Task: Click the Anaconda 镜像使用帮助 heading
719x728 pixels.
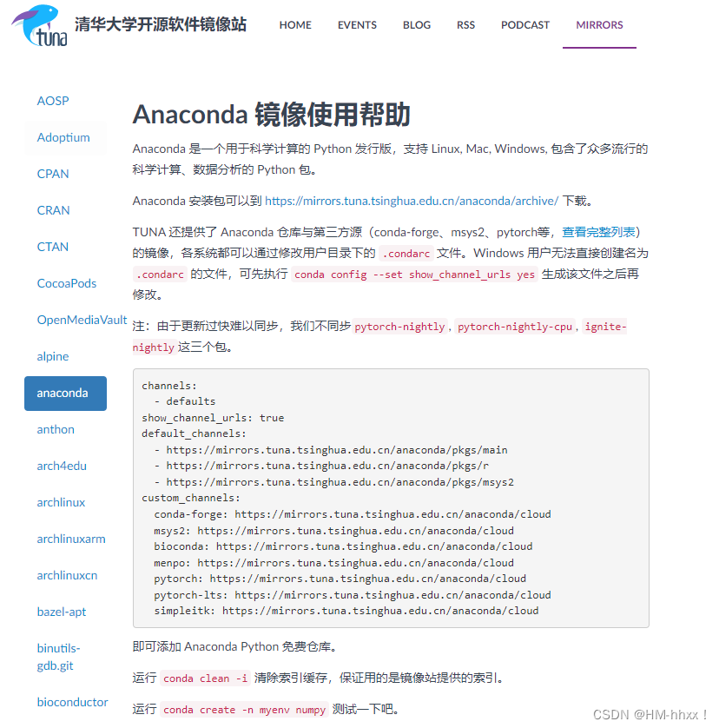Action: pos(271,114)
